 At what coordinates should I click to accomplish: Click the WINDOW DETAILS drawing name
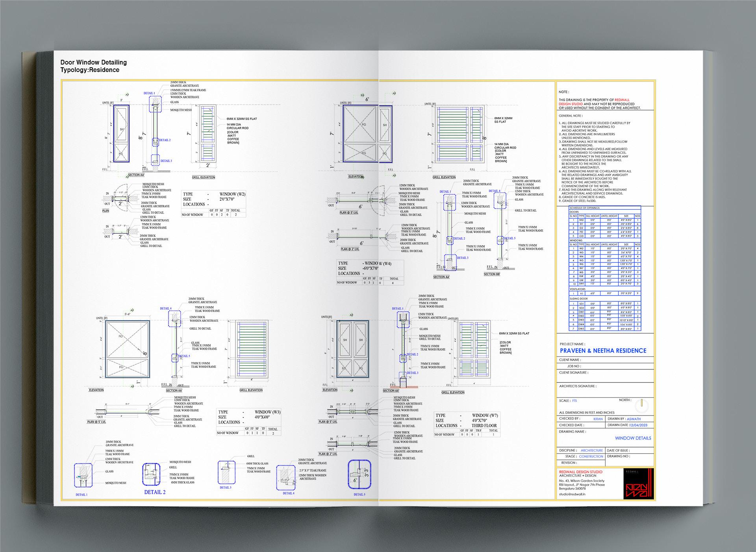633,438
